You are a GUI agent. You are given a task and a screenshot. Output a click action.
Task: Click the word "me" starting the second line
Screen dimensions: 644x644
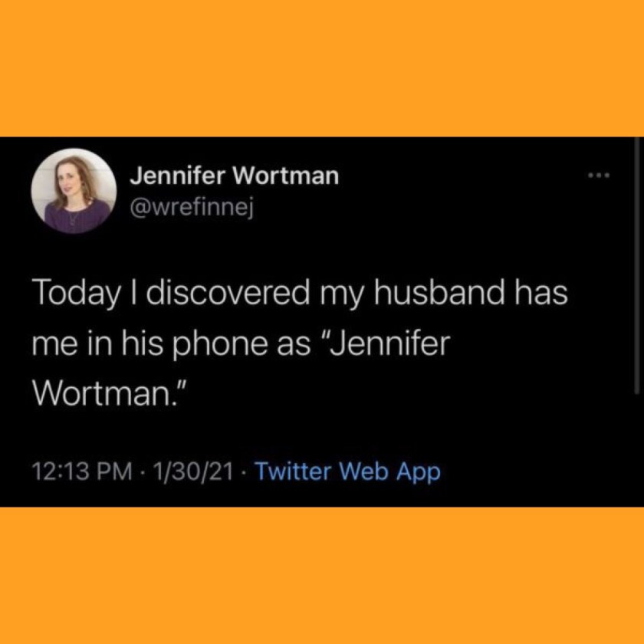pos(52,346)
